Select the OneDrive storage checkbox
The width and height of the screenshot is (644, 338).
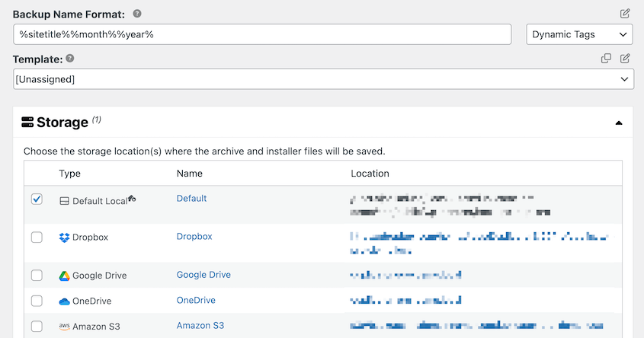37,301
